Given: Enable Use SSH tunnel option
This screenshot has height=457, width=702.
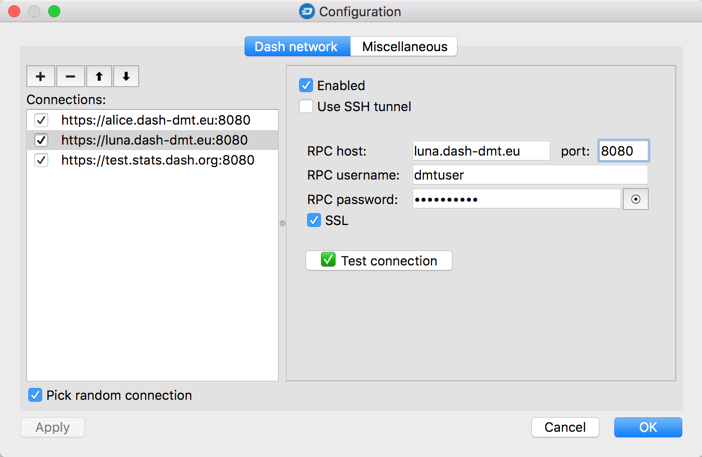Looking at the screenshot, I should [x=306, y=107].
